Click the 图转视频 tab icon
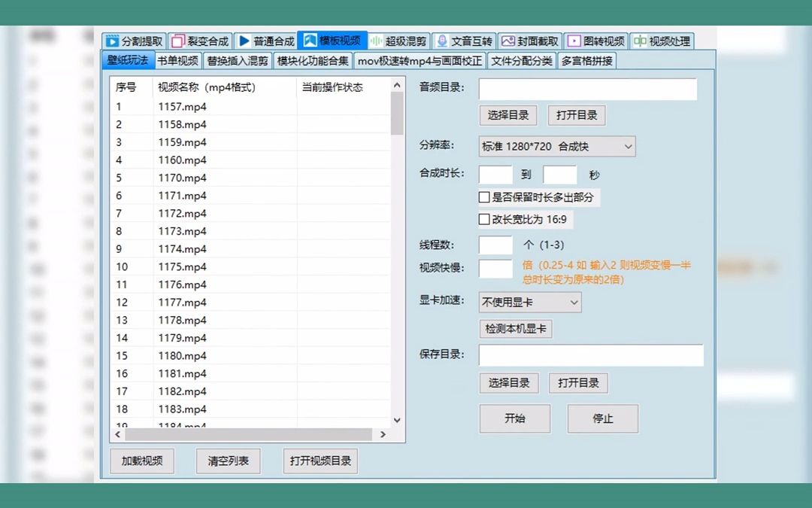The width and height of the screenshot is (812, 508). pyautogui.click(x=574, y=41)
